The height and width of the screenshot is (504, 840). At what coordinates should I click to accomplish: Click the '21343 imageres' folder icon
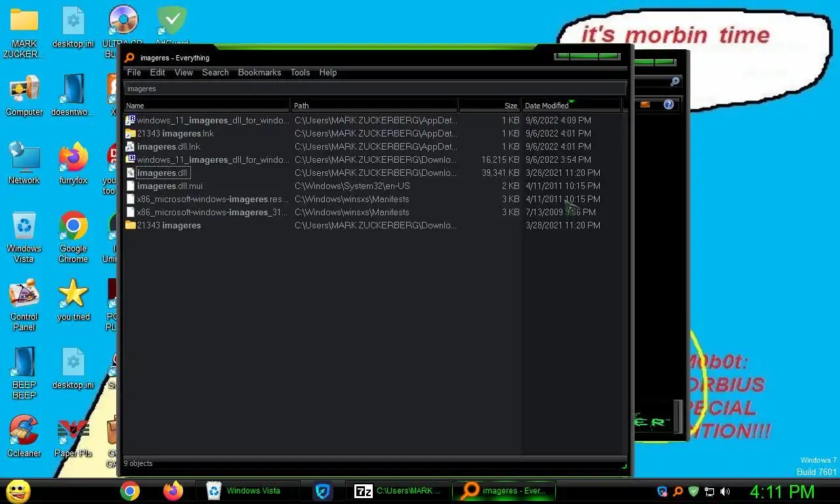point(130,225)
